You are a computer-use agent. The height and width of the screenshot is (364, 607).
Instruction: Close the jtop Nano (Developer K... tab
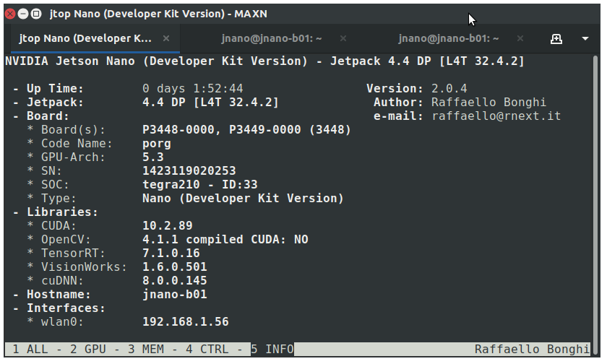(x=166, y=38)
